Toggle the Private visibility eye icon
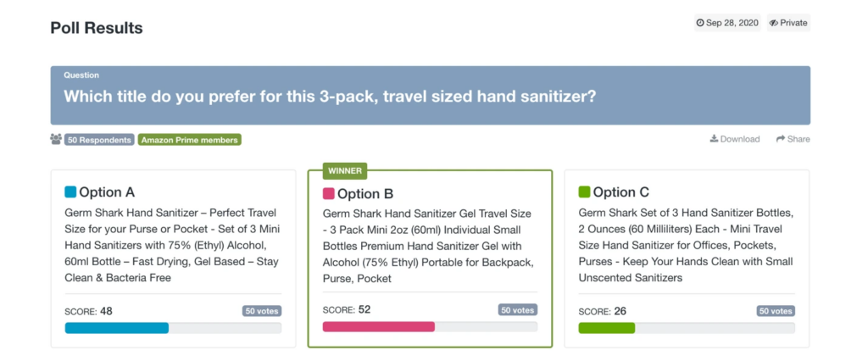Viewport: 868px width, 361px height. 774,23
